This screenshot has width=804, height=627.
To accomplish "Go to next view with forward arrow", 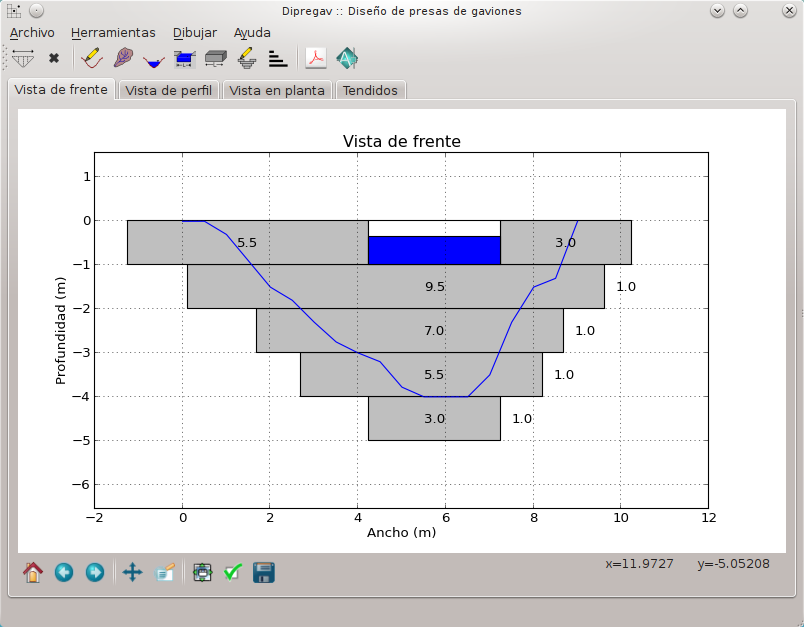I will pos(95,572).
